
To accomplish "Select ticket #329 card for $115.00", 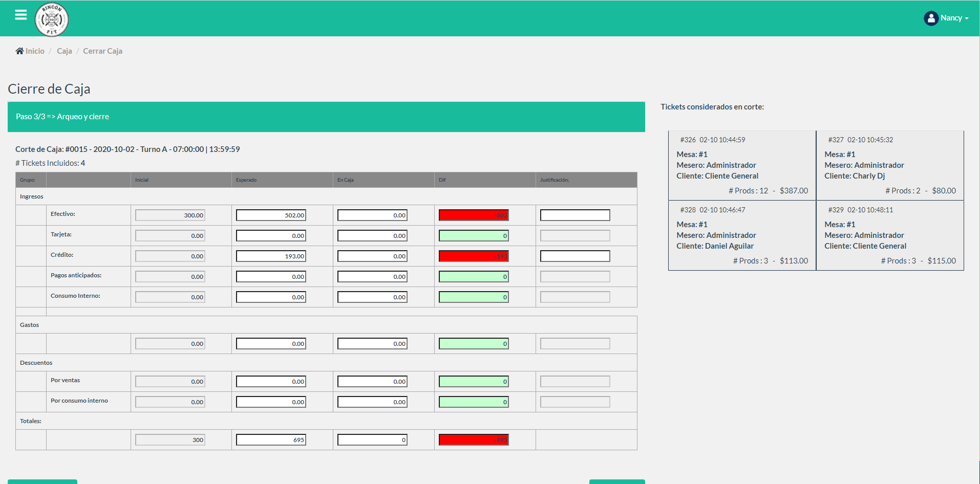I will click(890, 236).
